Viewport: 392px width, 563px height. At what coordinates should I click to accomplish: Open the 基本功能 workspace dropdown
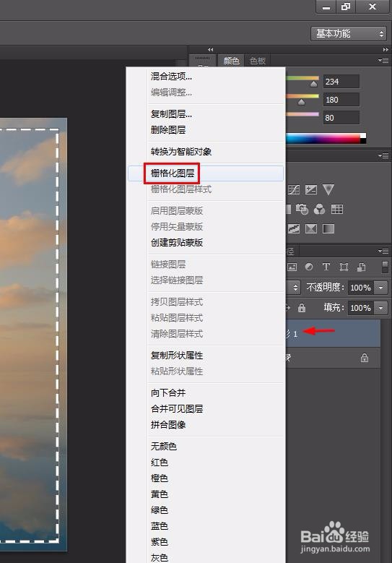tap(349, 34)
